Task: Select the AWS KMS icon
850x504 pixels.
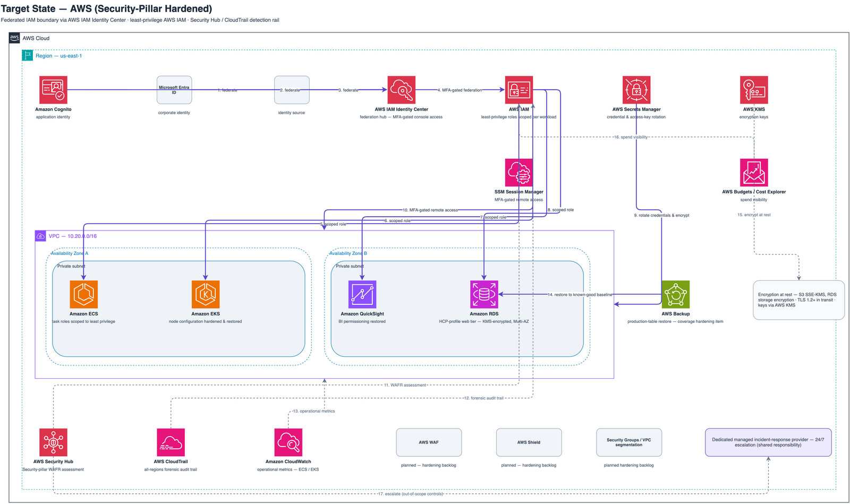Action: (x=754, y=90)
